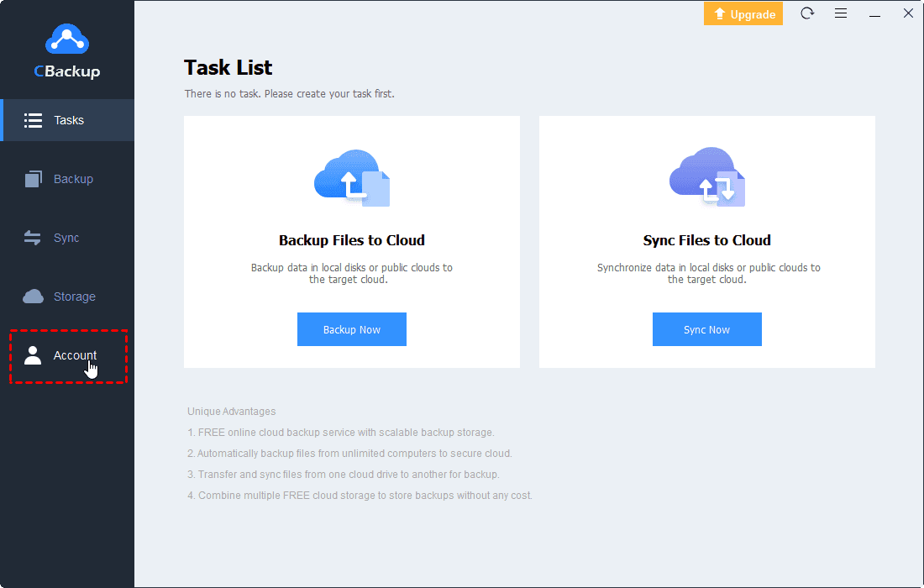Click the Backup stacked-squares sidebar icon
Viewport: 924px width, 588px height.
(33, 179)
